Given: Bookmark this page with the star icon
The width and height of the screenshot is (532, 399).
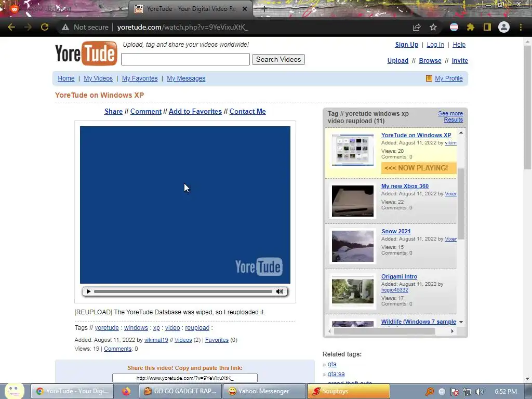Looking at the screenshot, I should pyautogui.click(x=433, y=27).
